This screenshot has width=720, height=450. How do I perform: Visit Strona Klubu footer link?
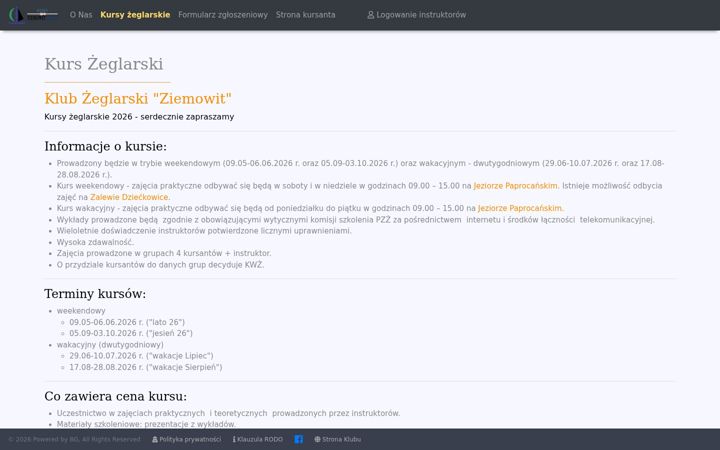(x=338, y=439)
